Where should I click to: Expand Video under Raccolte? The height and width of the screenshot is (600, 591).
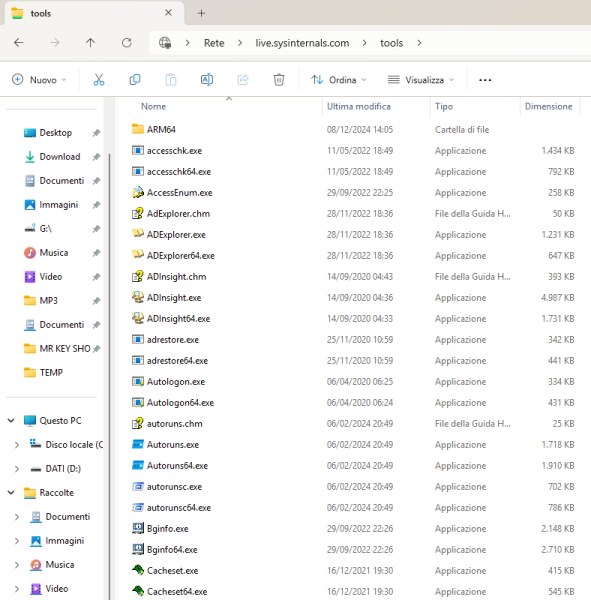point(17,589)
